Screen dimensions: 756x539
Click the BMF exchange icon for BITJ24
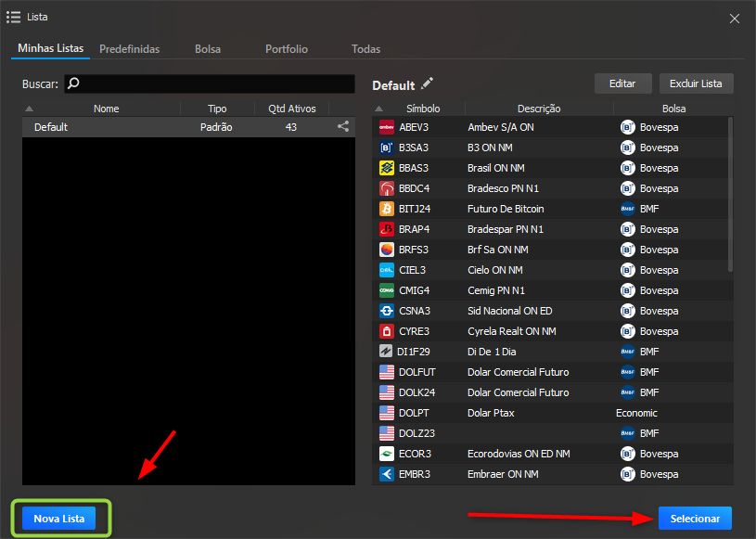628,209
